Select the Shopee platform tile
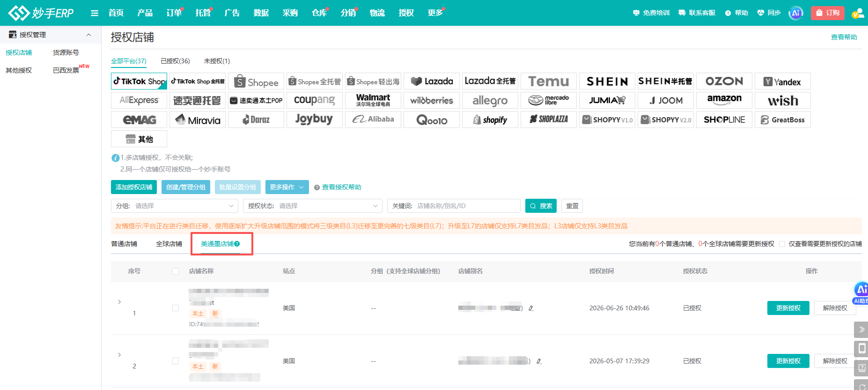The width and height of the screenshot is (868, 390). click(256, 81)
